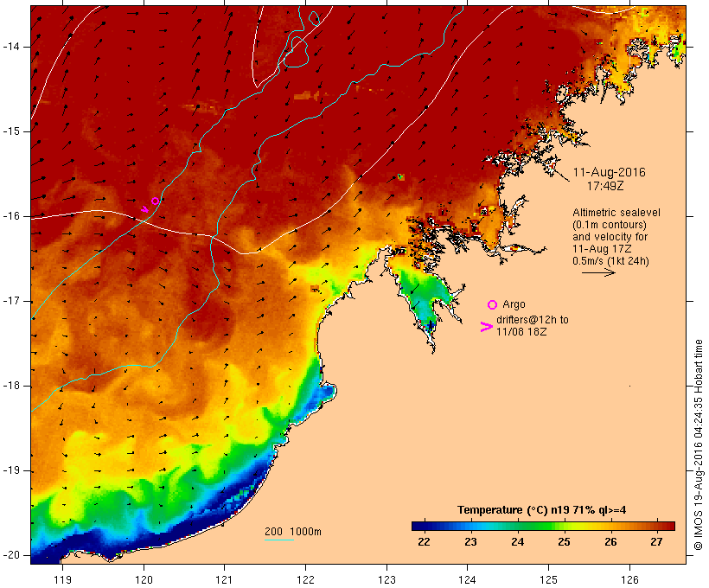This screenshot has height=588, width=709.
Task: Click the Temperature colorbar title
Action: pyautogui.click(x=542, y=510)
